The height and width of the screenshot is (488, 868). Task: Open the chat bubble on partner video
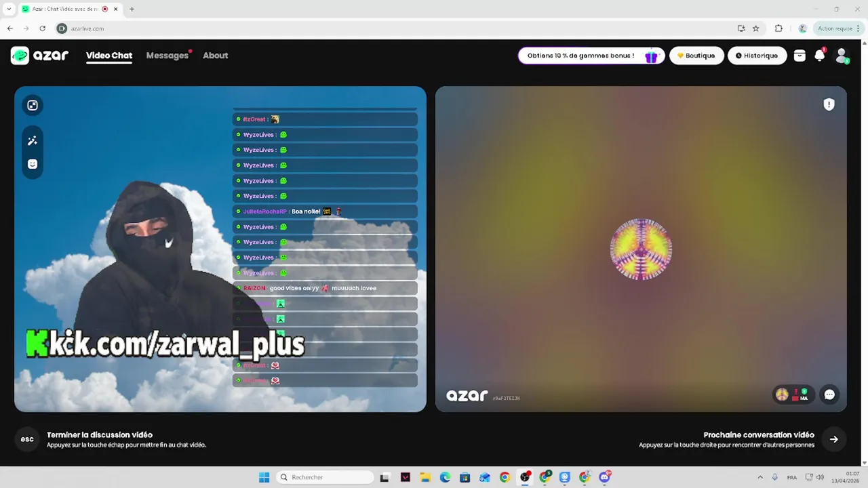click(829, 394)
